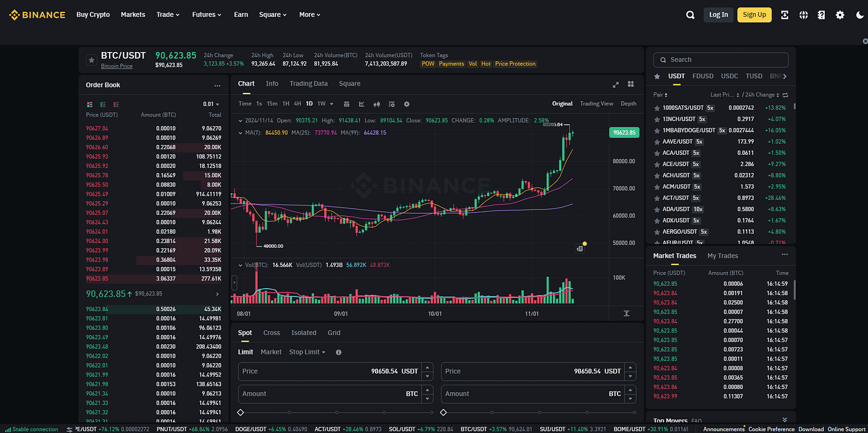
Task: Switch chart to Trading View mode
Action: click(596, 104)
